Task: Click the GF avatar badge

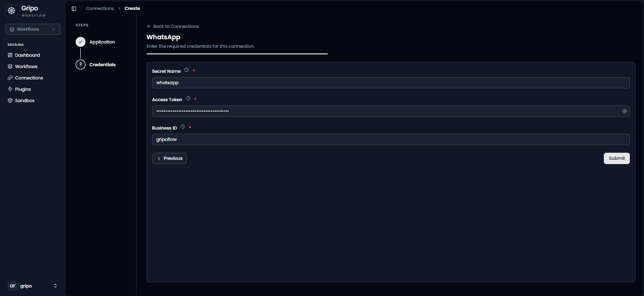Action: (12, 286)
